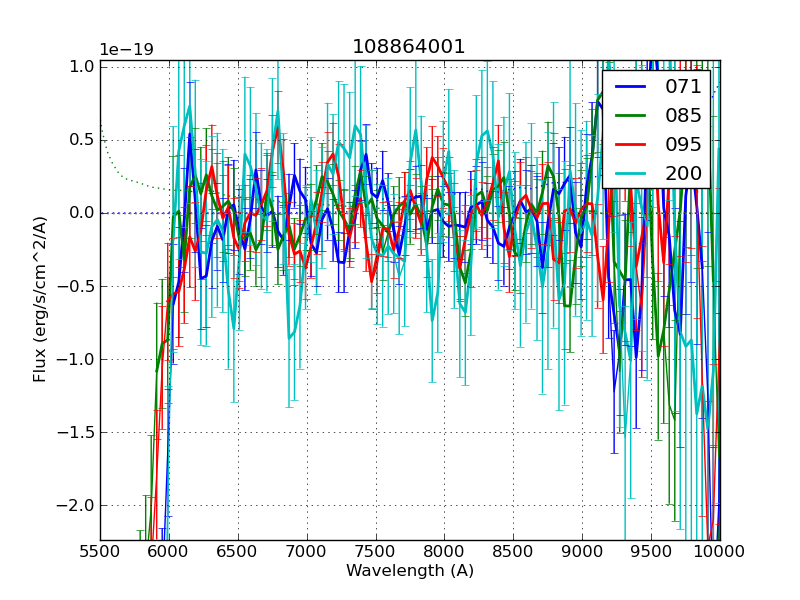Click the 1e-19 scale exponent text
Image resolution: width=800 pixels, height=600 pixels.
(126, 50)
